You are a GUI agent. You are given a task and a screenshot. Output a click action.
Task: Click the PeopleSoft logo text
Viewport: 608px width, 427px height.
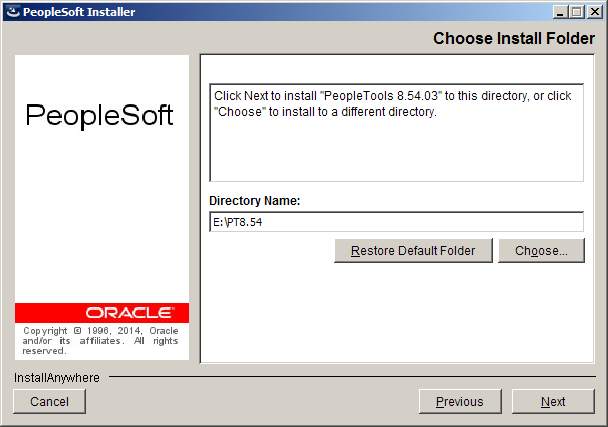click(x=99, y=115)
